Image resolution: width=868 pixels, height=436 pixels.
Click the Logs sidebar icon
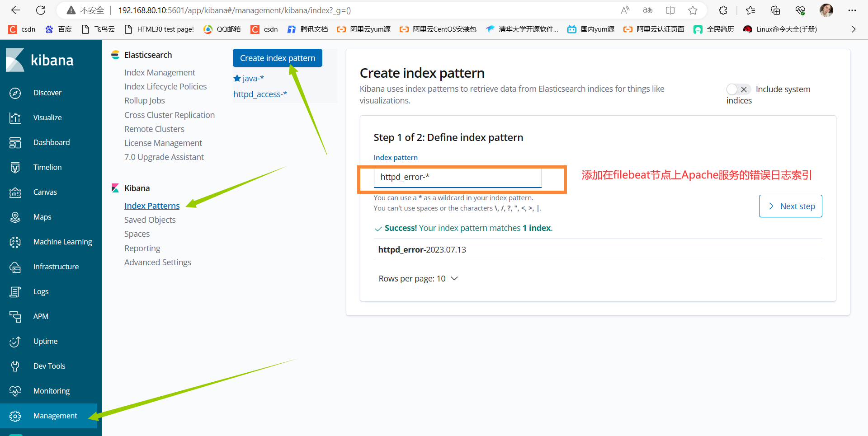click(x=15, y=292)
